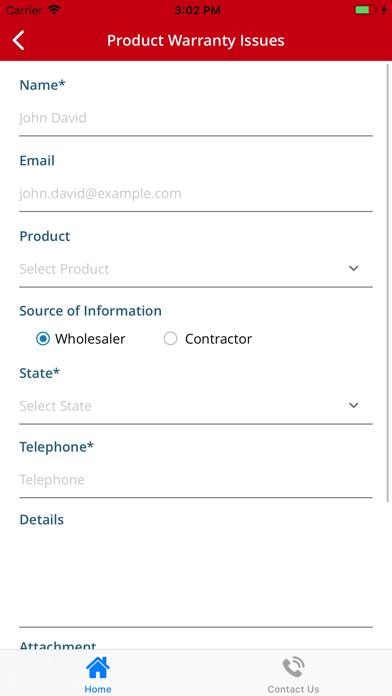The width and height of the screenshot is (392, 696).
Task: Open the Select Product dropdown field
Action: (x=196, y=269)
